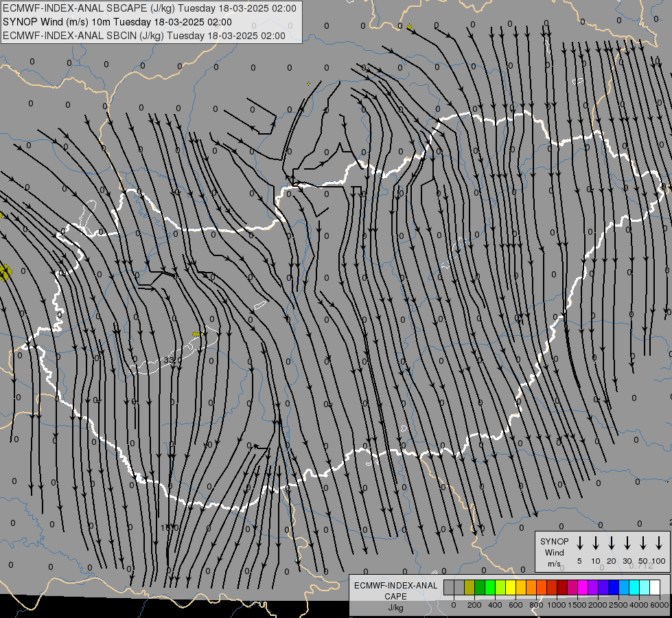Pick the bright green CAPE legend swatch
This screenshot has width=672, height=618.
click(490, 587)
